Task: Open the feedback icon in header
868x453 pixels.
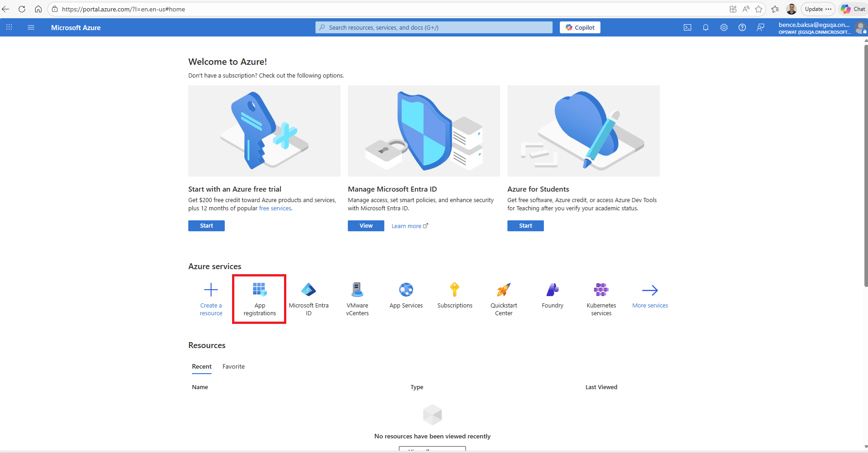Action: [760, 27]
